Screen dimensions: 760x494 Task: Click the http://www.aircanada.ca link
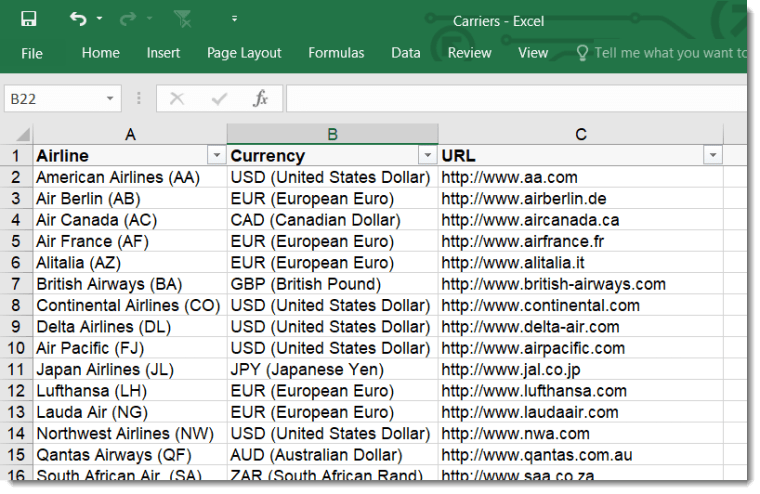pos(530,220)
